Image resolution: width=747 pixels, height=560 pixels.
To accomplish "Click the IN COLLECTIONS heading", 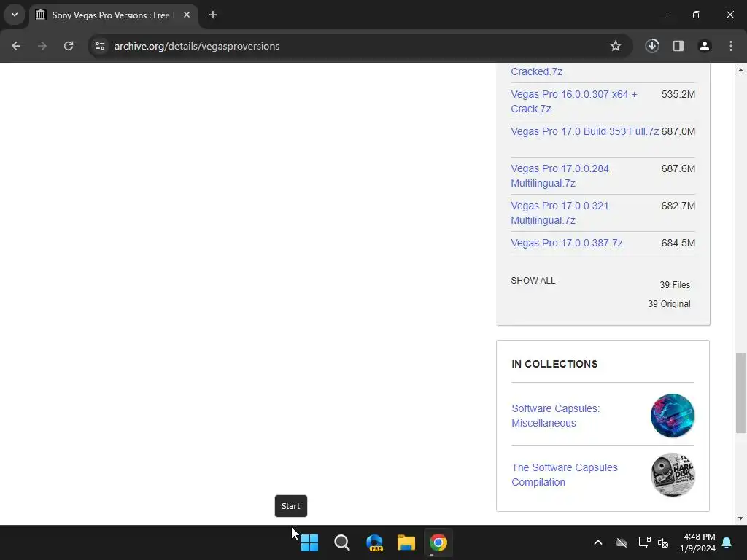I will 554,364.
